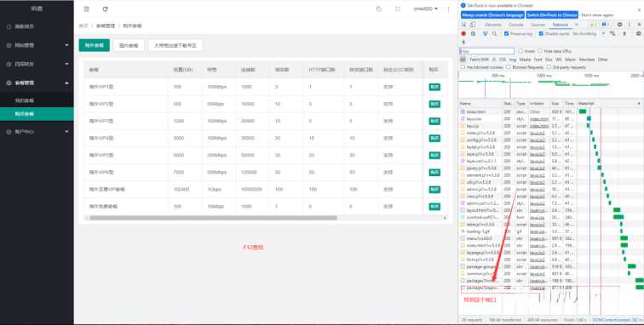Collapse the expanded sidebar menu with up arrow

point(67,83)
